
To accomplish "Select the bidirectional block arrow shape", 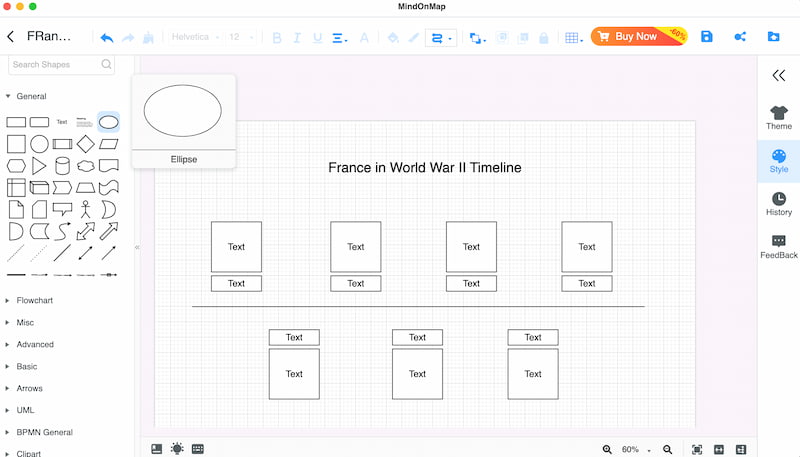I will click(x=85, y=231).
